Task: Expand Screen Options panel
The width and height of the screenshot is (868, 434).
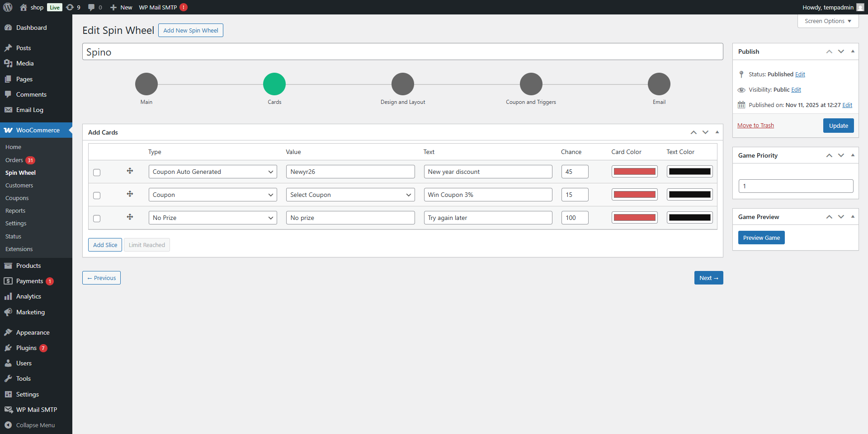Action: point(828,21)
